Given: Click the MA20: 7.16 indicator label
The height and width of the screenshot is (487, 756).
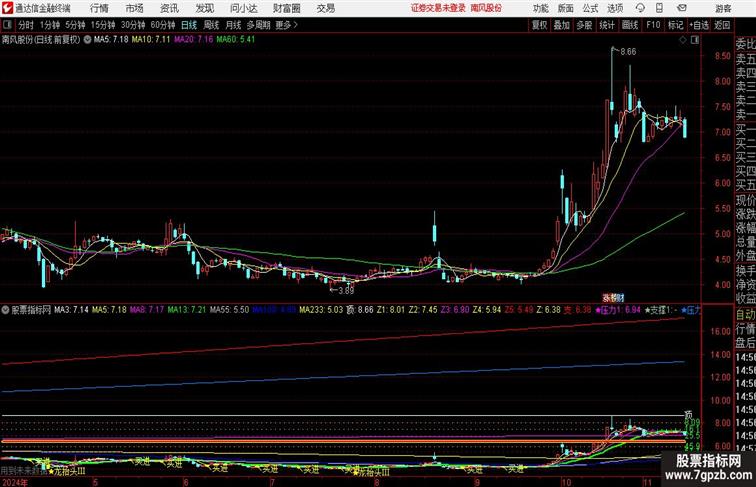Looking at the screenshot, I should (x=193, y=40).
